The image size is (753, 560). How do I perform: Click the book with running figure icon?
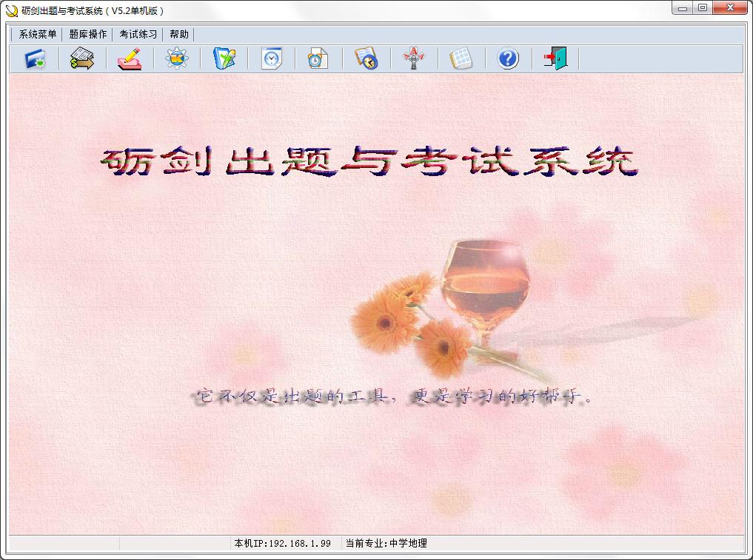point(367,59)
